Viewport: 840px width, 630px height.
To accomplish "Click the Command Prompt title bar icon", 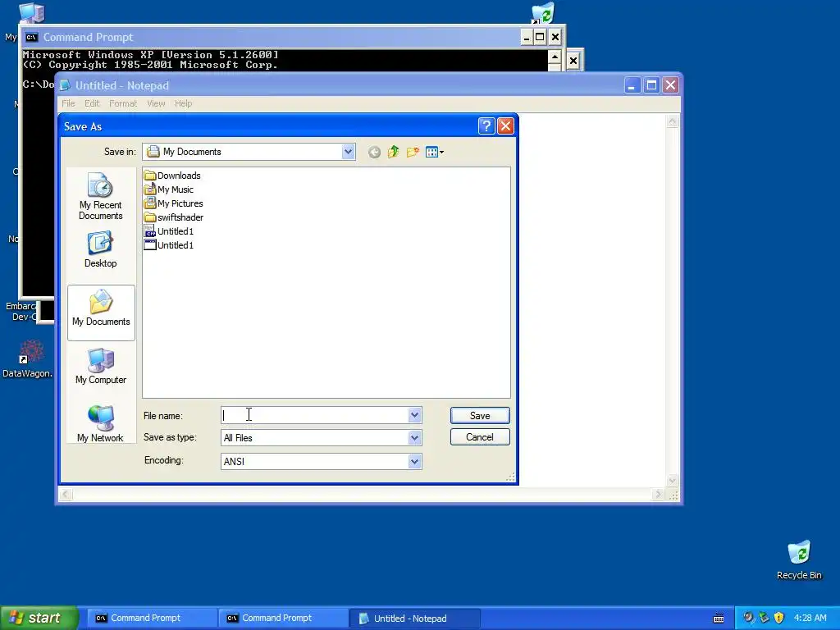I will pyautogui.click(x=32, y=37).
